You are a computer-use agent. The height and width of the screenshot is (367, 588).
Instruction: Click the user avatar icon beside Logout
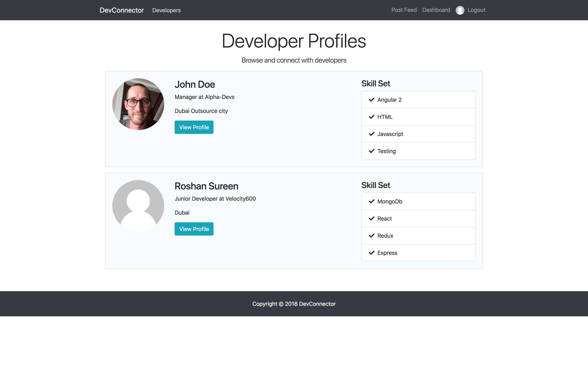click(x=460, y=10)
